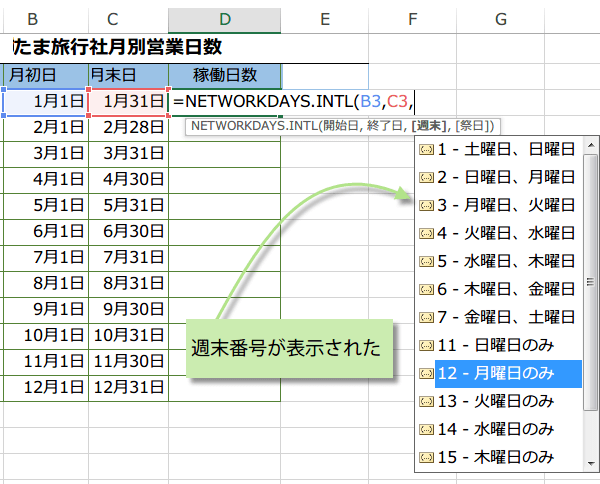Select empty 稼働日数 cell in the 3月1日 row
Image resolution: width=600 pixels, height=484 pixels.
click(225, 153)
